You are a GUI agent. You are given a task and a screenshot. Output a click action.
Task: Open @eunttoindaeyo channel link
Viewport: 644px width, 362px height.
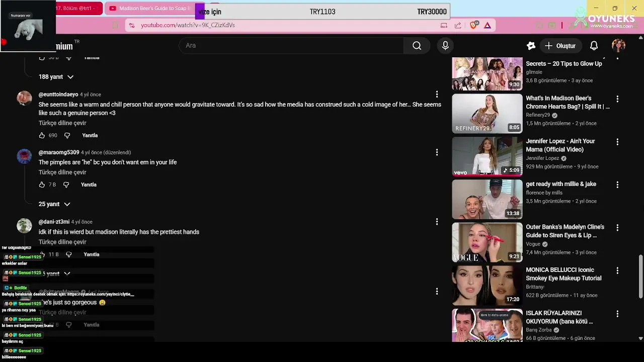pyautogui.click(x=58, y=95)
